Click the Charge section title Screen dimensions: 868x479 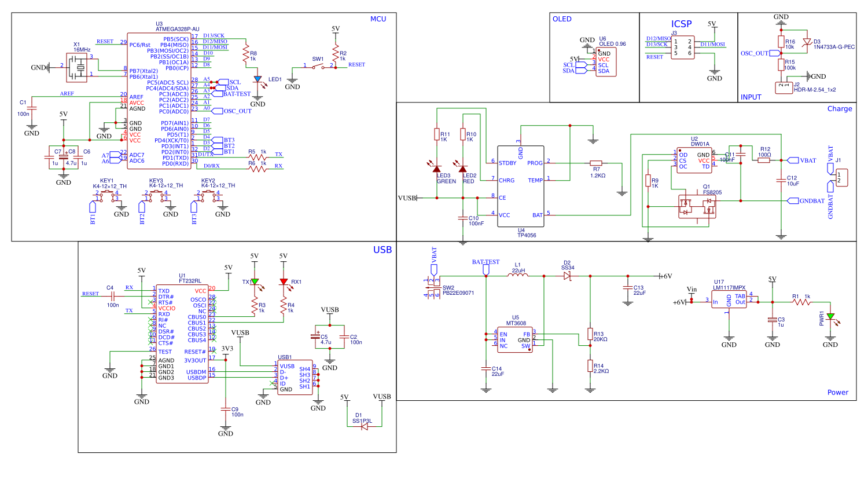pos(840,109)
